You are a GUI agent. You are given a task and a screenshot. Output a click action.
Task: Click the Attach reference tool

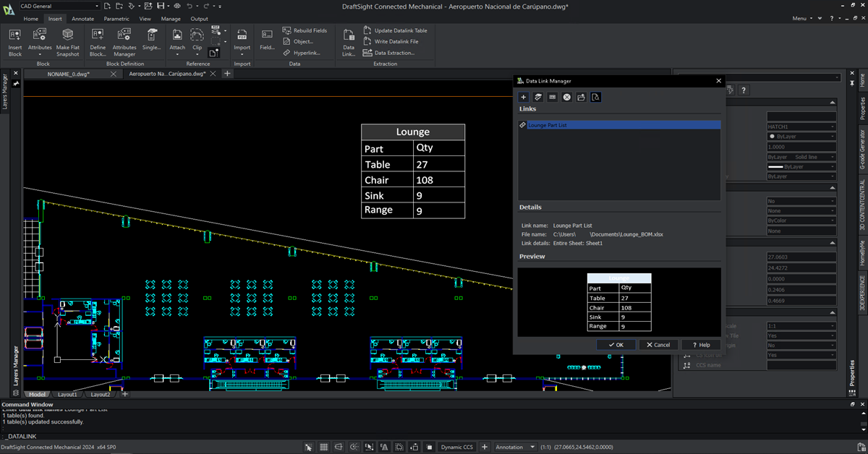(x=176, y=40)
